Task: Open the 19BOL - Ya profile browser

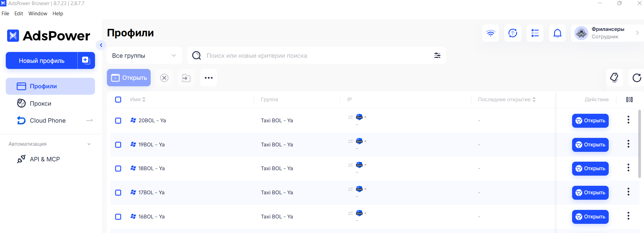Action: (590, 145)
